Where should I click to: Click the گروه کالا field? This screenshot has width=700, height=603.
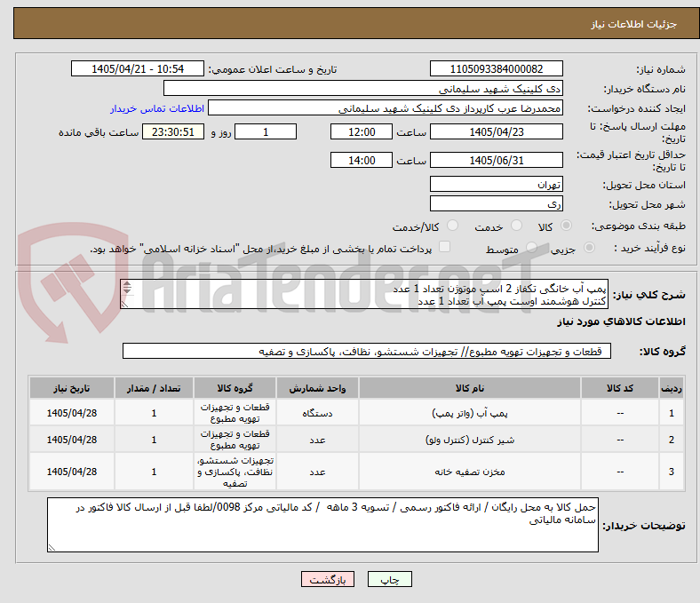click(x=367, y=352)
